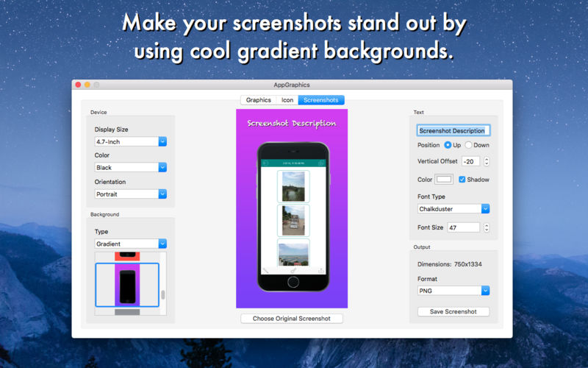Open the Background Type dropdown showing Gradient
Viewport: 588px width, 368px height.
(x=131, y=244)
